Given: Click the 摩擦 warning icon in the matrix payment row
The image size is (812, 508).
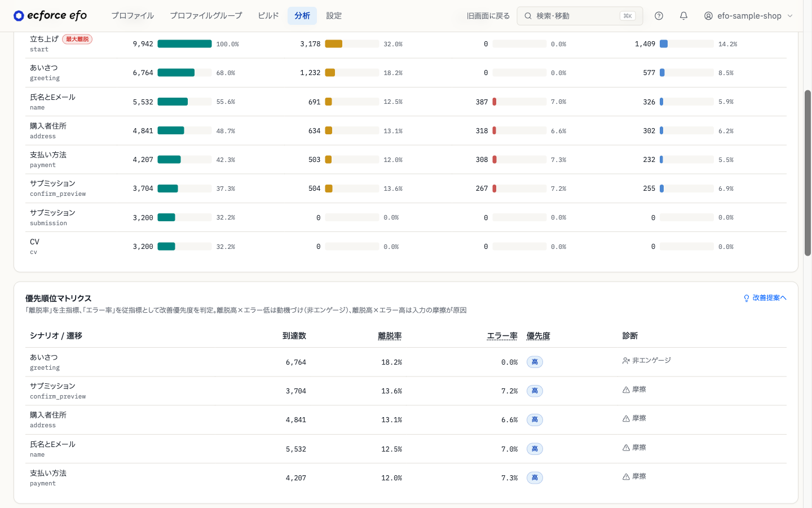Looking at the screenshot, I should [x=626, y=476].
